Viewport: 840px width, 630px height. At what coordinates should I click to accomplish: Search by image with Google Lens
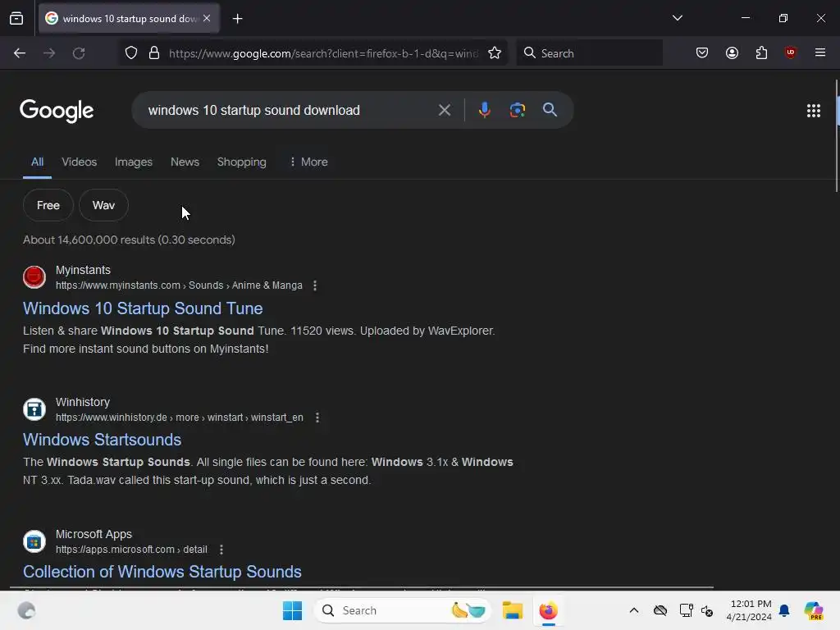pyautogui.click(x=517, y=111)
